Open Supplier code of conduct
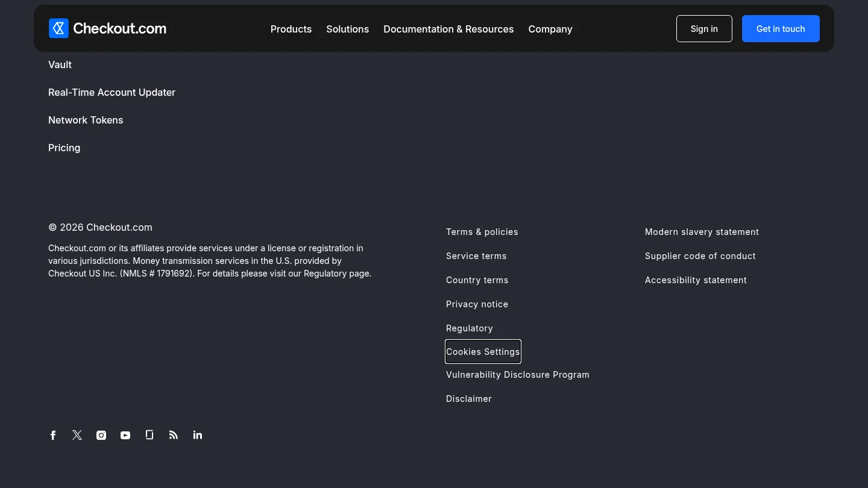The width and height of the screenshot is (868, 488). pyautogui.click(x=700, y=256)
